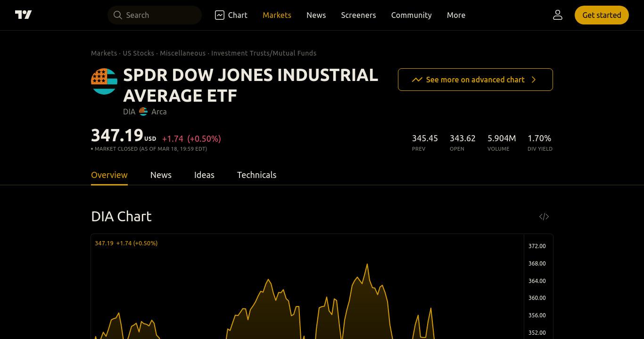Screen dimensions: 644x339
Task: Switch to the Ideas tab
Action: click(x=204, y=175)
